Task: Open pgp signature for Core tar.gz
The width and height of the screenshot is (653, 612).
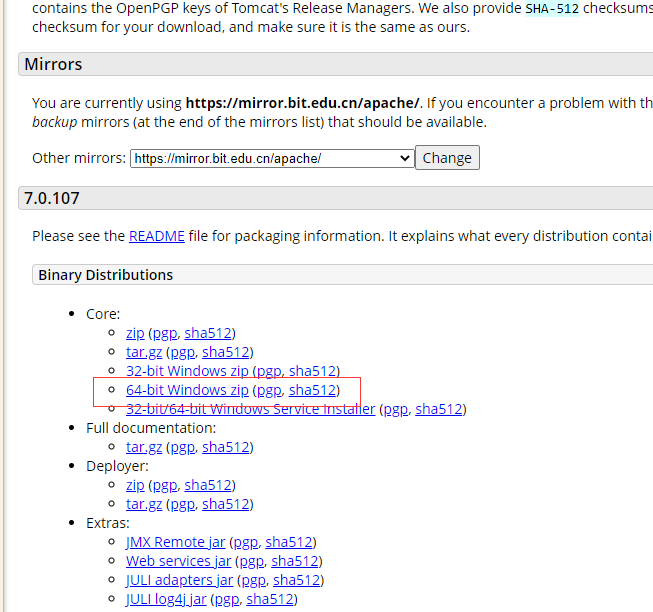Action: [x=183, y=352]
